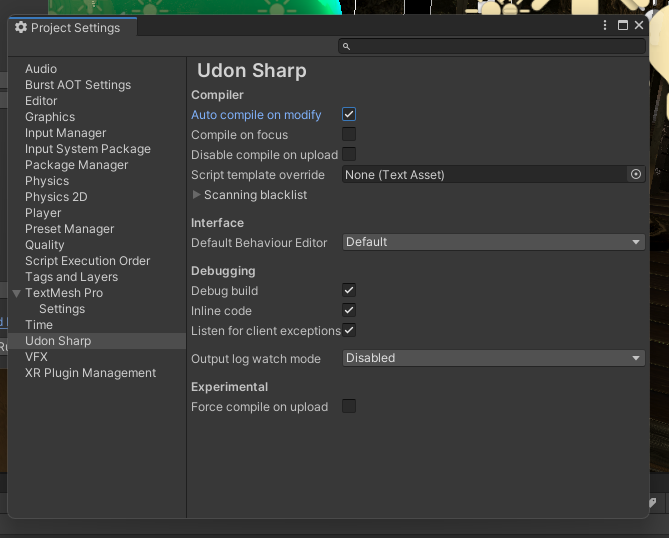This screenshot has width=669, height=538.
Task: Click the Compiler section heading
Action: 217,95
